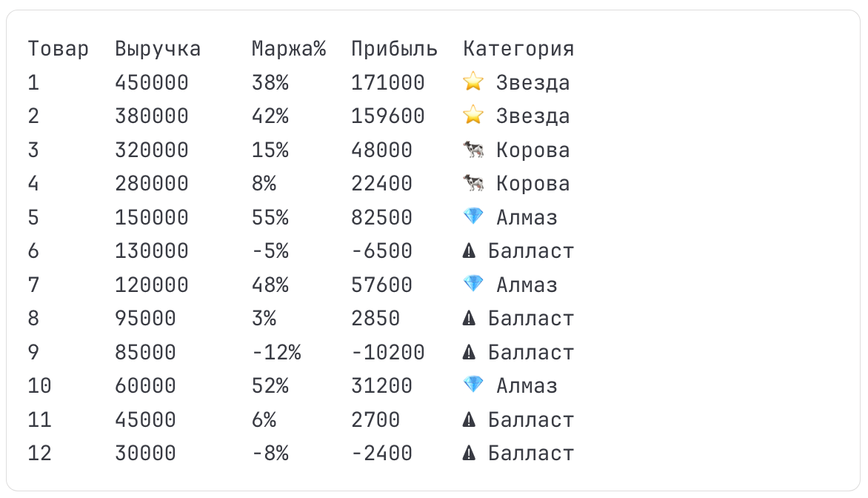Click the Выручка column header
The height and width of the screenshot is (498, 868).
click(x=158, y=49)
